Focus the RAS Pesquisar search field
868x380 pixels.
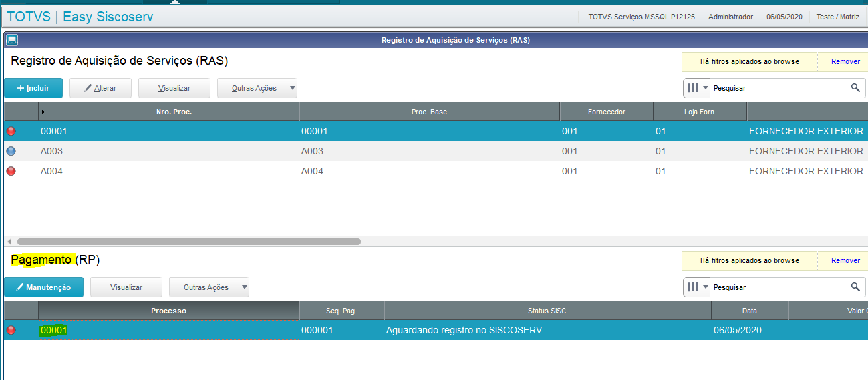point(779,88)
